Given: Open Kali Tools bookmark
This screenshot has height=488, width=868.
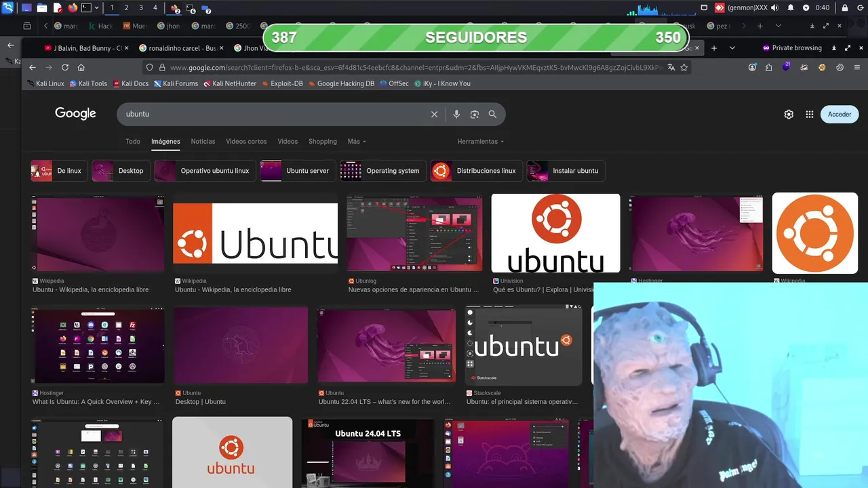Looking at the screenshot, I should pos(88,83).
